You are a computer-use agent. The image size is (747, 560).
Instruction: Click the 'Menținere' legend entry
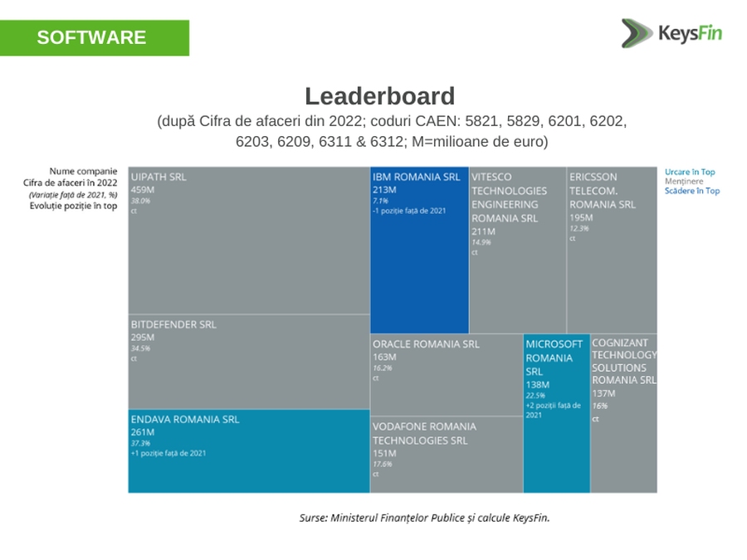pos(683,182)
